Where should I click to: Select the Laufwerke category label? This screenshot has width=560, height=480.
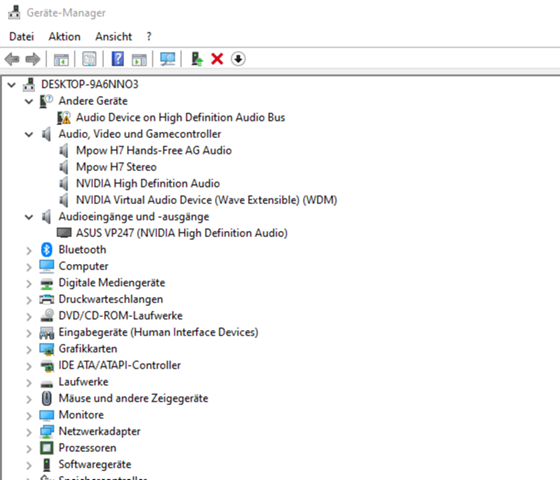point(83,382)
